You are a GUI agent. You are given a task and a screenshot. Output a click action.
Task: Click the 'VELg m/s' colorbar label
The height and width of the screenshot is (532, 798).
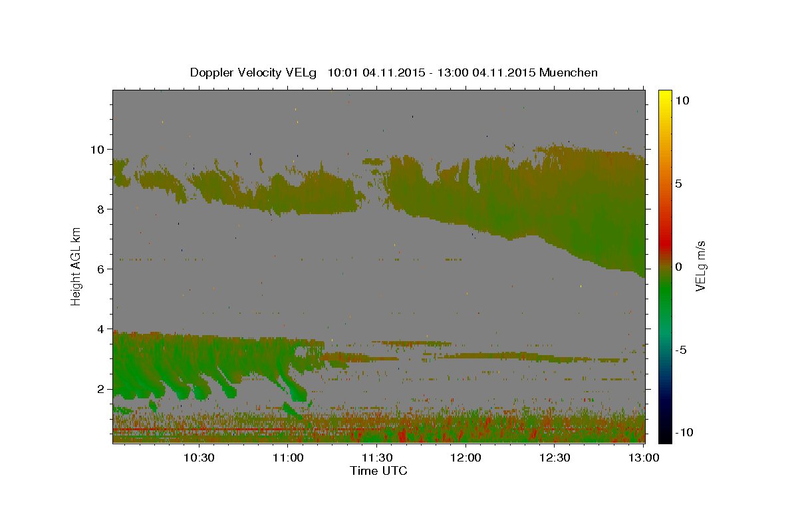(700, 266)
